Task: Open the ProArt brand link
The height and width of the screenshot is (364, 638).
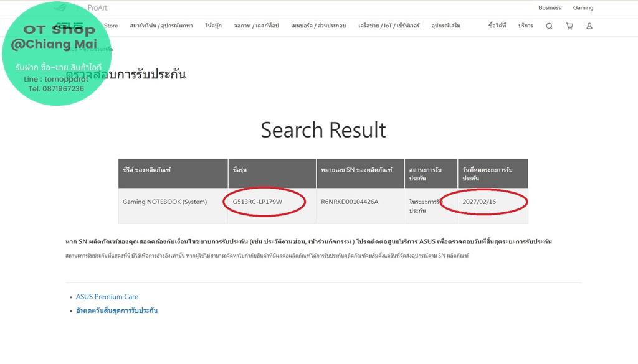Action: click(x=97, y=7)
